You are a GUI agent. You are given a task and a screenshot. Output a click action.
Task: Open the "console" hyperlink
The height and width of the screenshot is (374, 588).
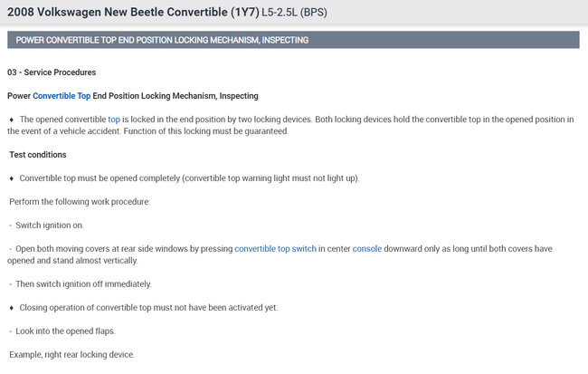click(367, 249)
